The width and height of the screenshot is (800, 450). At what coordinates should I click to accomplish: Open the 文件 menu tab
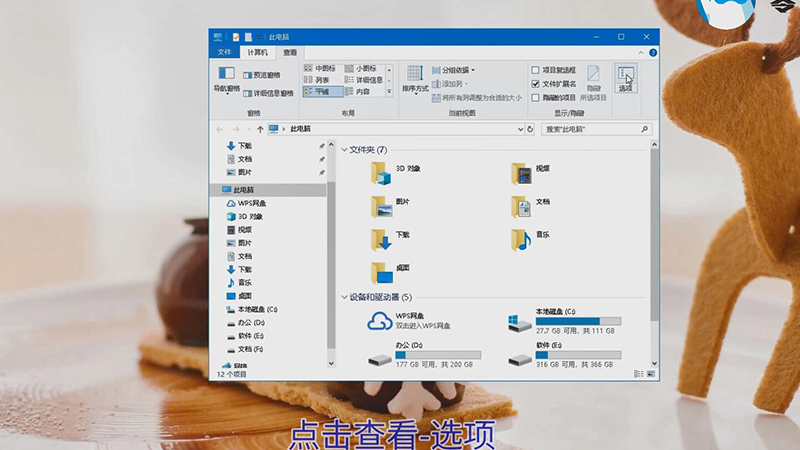pos(225,52)
